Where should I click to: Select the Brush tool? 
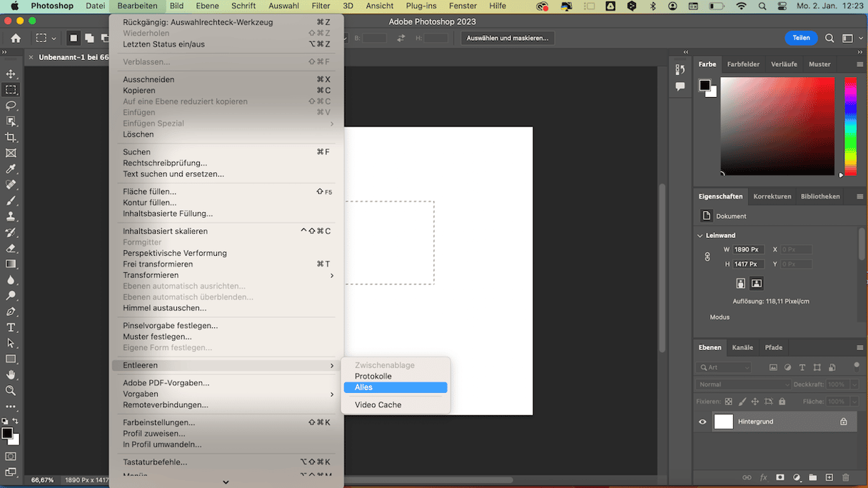pyautogui.click(x=11, y=200)
